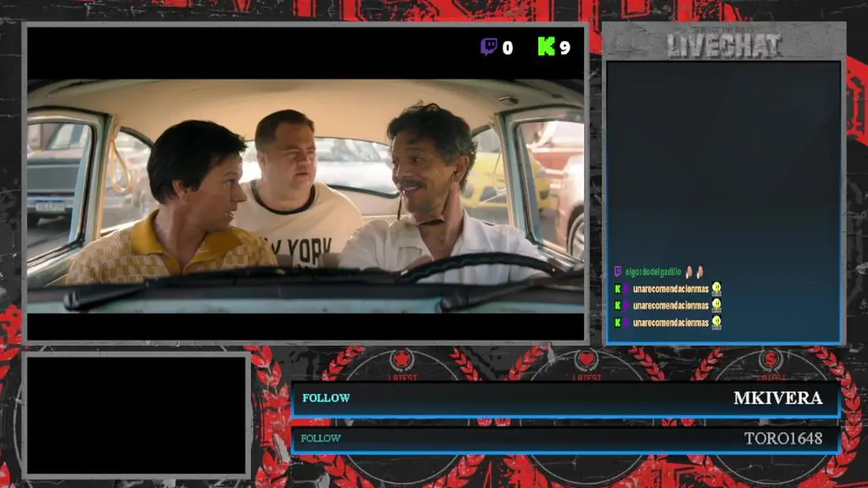The height and width of the screenshot is (488, 868).
Task: Click the star Latest badge icon
Action: coord(402,359)
